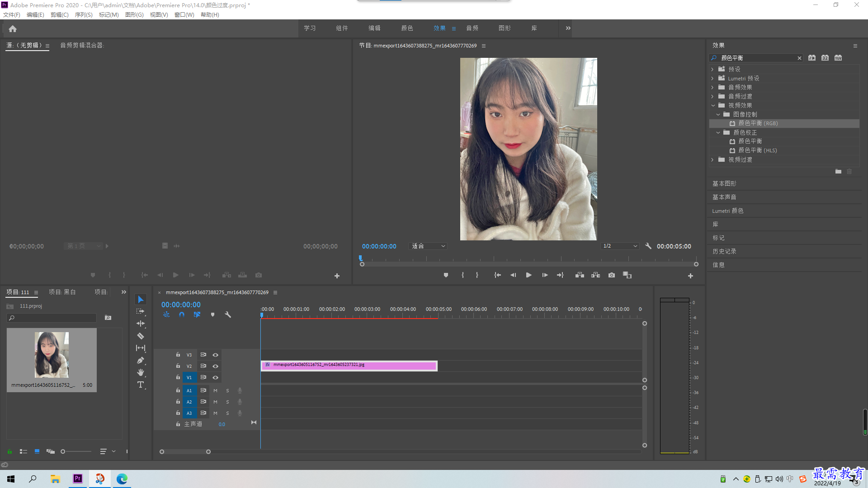Expand the 预设 folder
This screenshot has height=488, width=868.
click(x=712, y=69)
